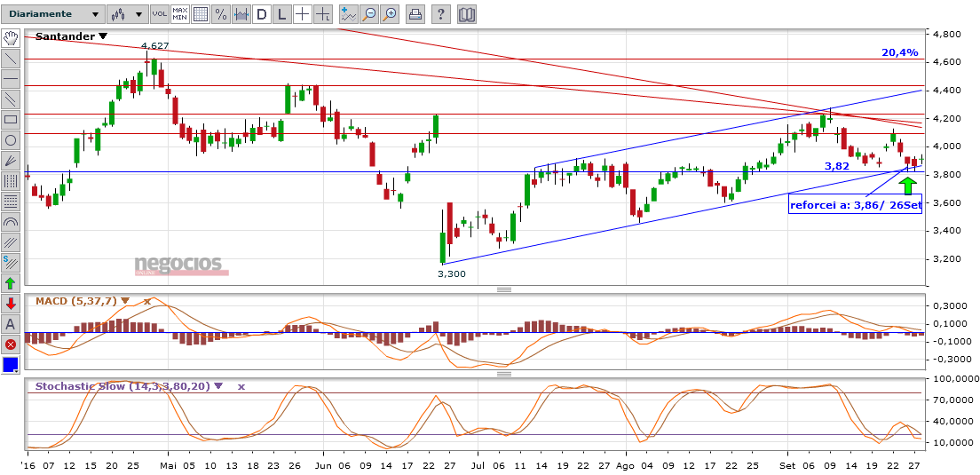Click the 4,800 price axis value
This screenshot has height=475, width=980.
point(947,34)
